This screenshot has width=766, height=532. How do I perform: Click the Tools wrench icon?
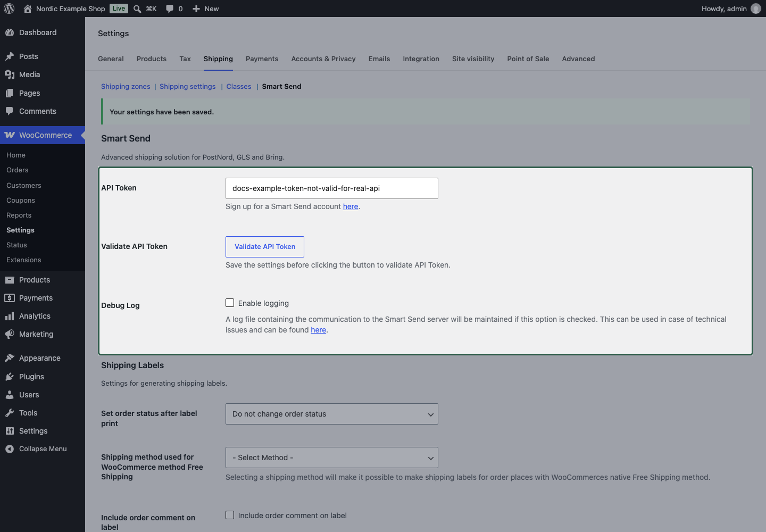click(10, 413)
